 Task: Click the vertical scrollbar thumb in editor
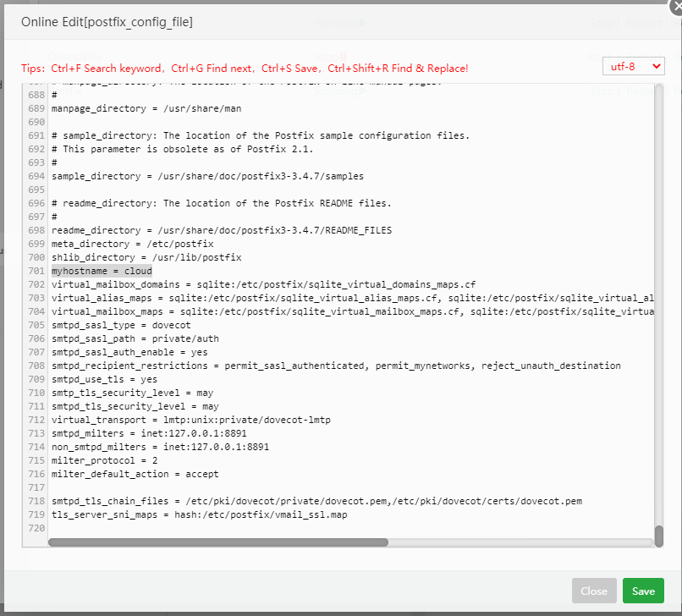(x=658, y=536)
